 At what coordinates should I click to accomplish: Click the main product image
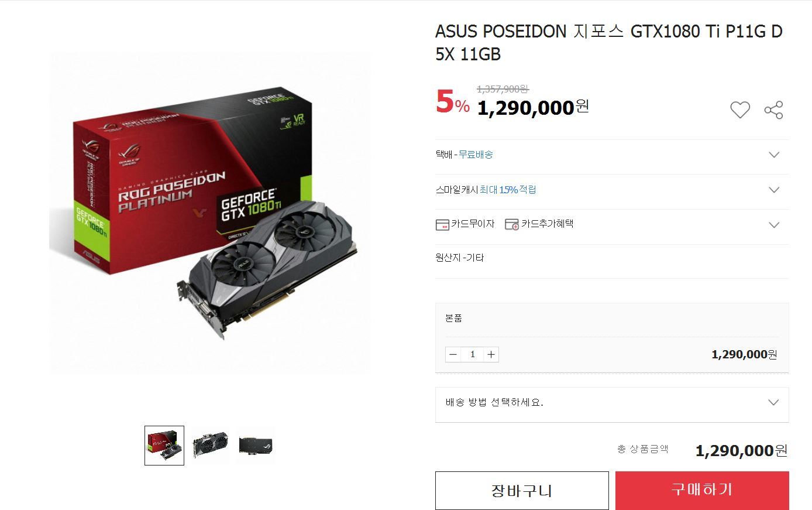pyautogui.click(x=210, y=213)
